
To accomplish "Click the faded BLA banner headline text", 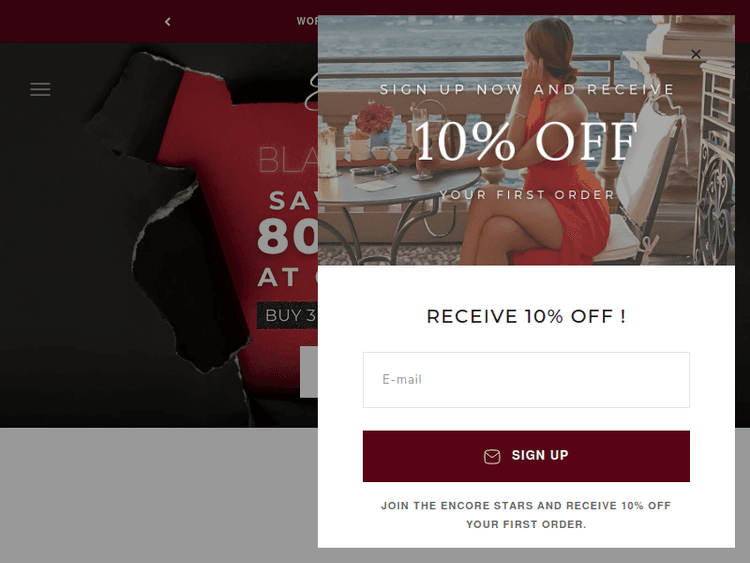I will 288,160.
